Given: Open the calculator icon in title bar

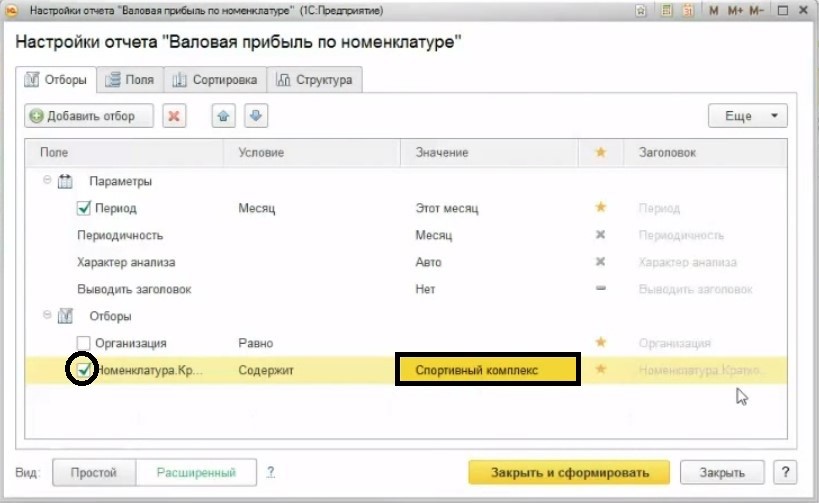Looking at the screenshot, I should [x=666, y=11].
